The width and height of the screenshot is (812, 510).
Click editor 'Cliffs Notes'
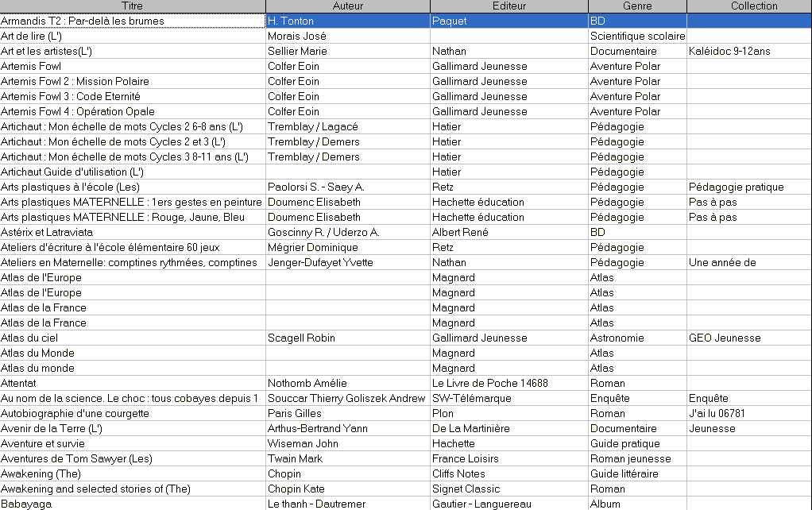[x=458, y=473]
